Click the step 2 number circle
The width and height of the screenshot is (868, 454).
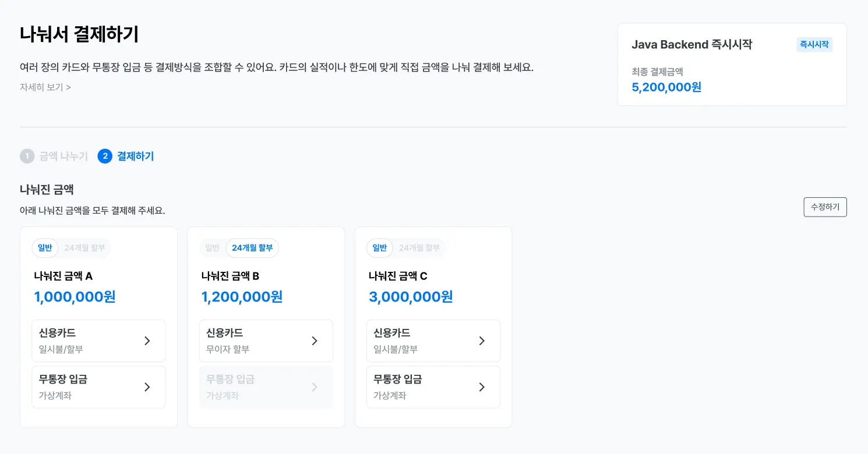(105, 157)
